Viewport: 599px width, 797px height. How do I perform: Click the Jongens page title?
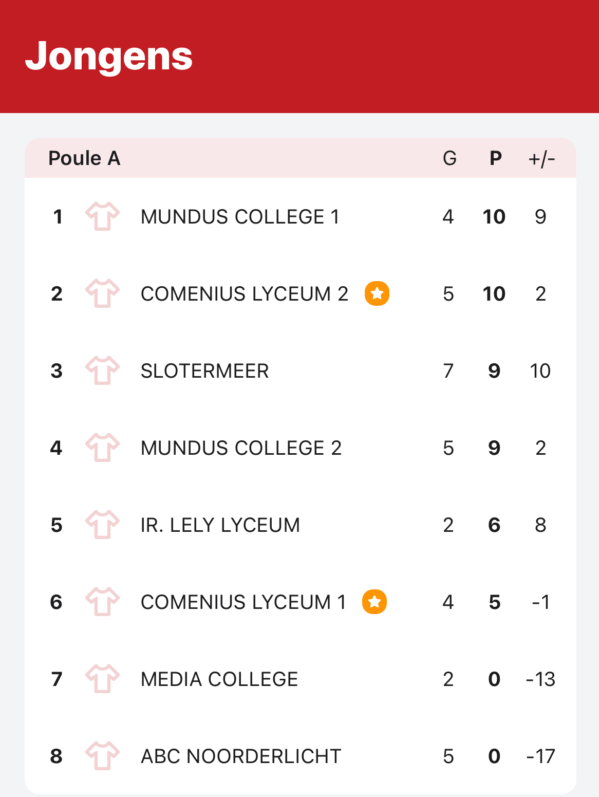[109, 56]
